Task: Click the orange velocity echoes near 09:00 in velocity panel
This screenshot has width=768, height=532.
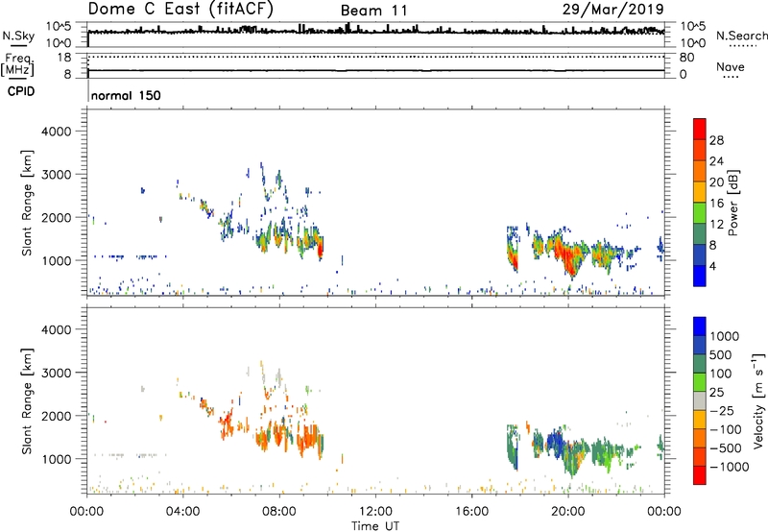Action: (x=309, y=440)
